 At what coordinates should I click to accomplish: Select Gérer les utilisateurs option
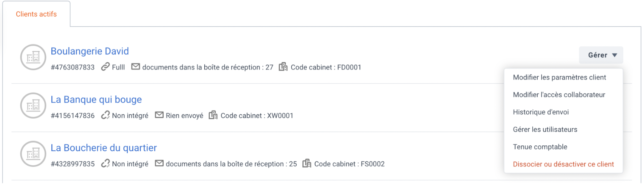(545, 130)
